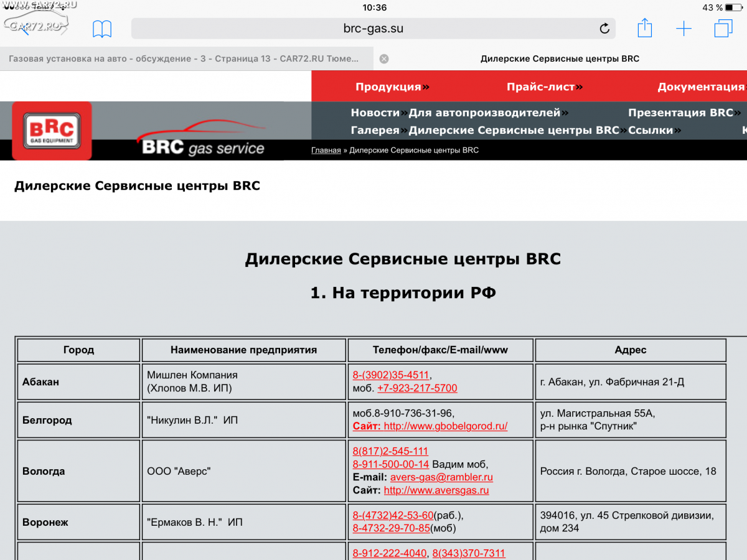Call Voronezh mobile 8-4732-29-70-85

392,528
